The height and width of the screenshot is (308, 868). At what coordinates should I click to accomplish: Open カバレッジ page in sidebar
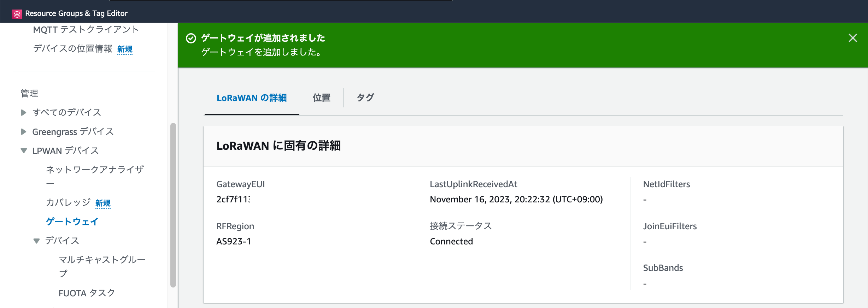pos(68,202)
